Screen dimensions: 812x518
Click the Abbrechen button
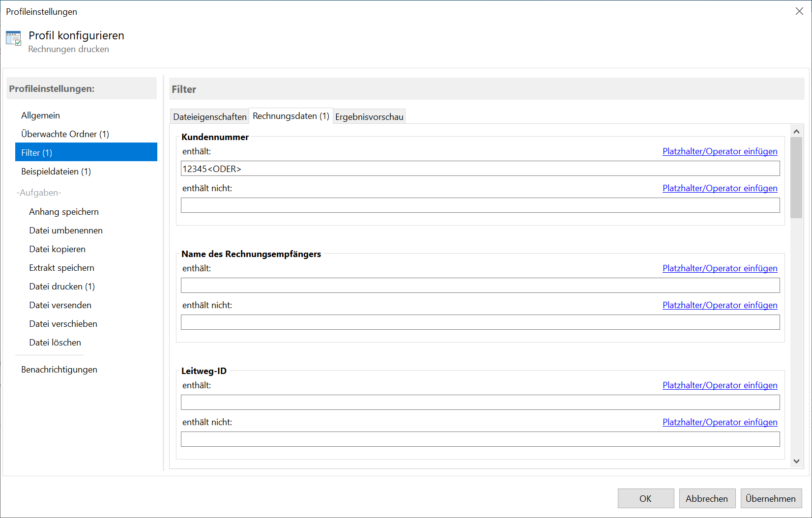(707, 498)
